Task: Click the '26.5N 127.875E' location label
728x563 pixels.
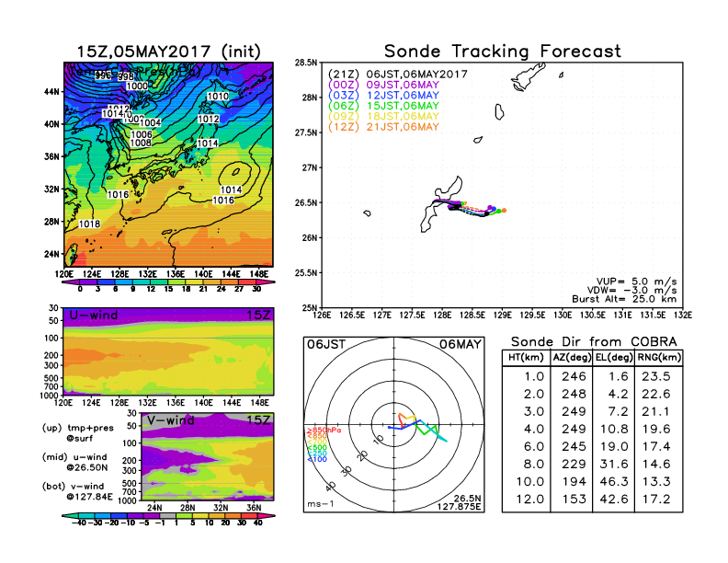Action: tap(460, 502)
